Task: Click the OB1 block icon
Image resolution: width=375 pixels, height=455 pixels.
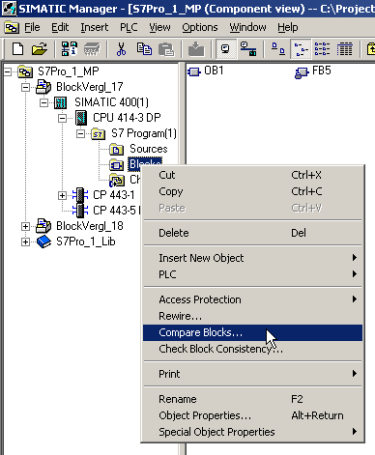Action: tap(194, 71)
